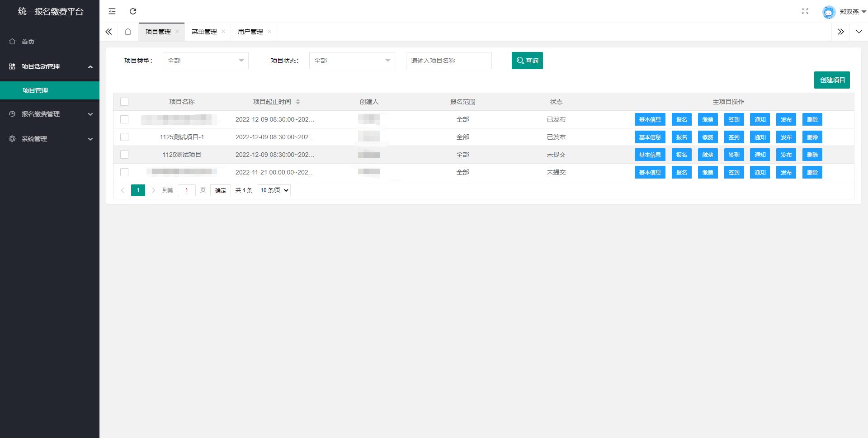Click 通知 in the first table row
The width and height of the screenshot is (868, 438).
(760, 120)
